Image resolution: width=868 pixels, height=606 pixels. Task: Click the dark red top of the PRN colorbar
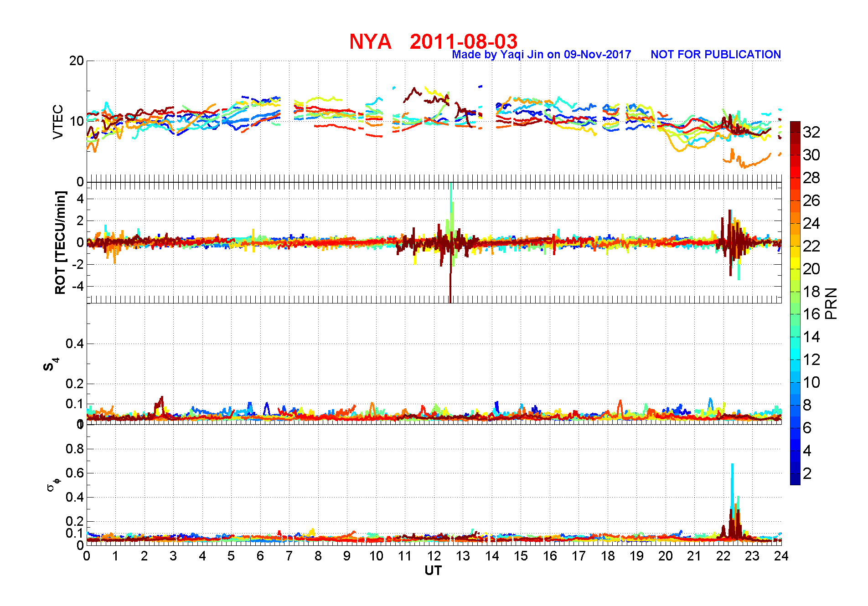click(795, 127)
